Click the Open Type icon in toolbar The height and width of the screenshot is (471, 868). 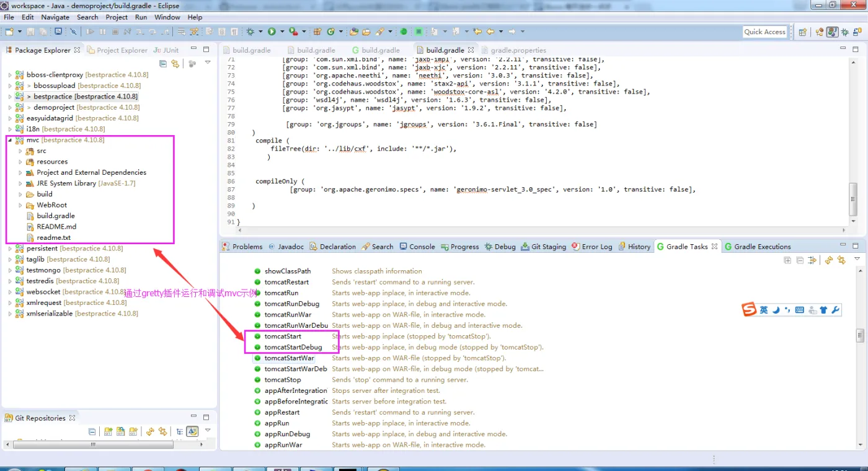coord(353,32)
